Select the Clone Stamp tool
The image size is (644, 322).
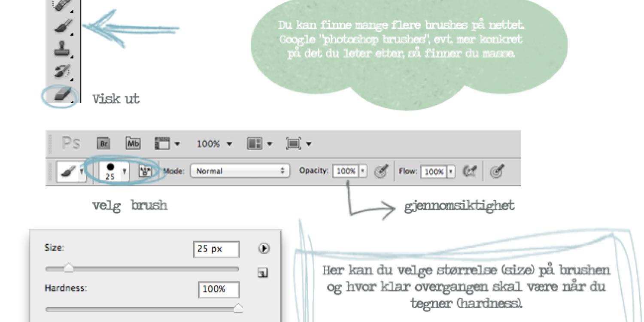coord(62,49)
